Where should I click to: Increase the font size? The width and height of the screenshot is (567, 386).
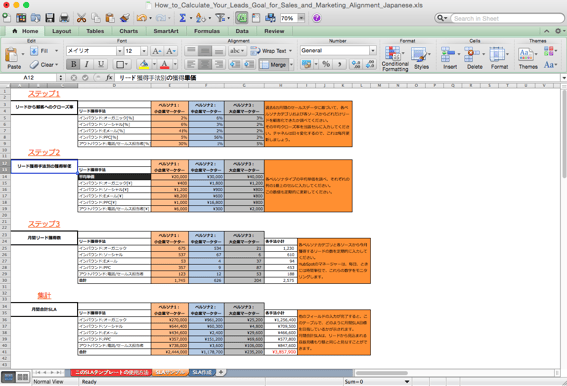pos(156,51)
